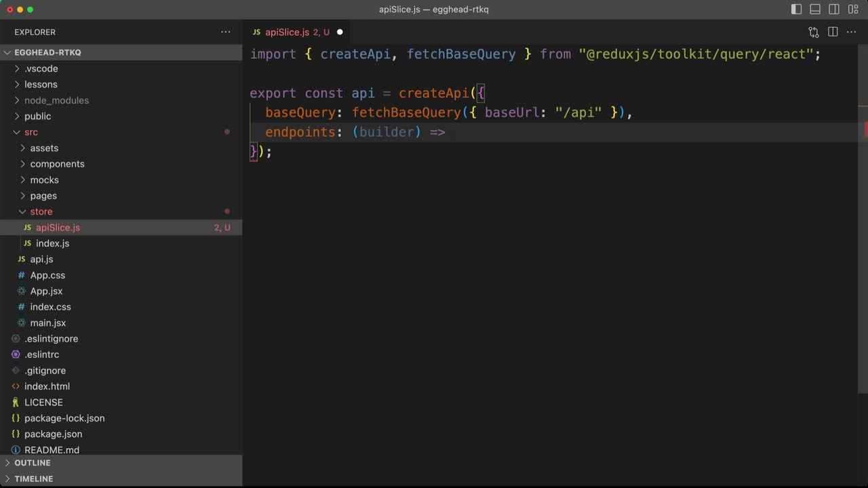868x488 pixels.
Task: Split the editor right
Action: click(x=833, y=32)
